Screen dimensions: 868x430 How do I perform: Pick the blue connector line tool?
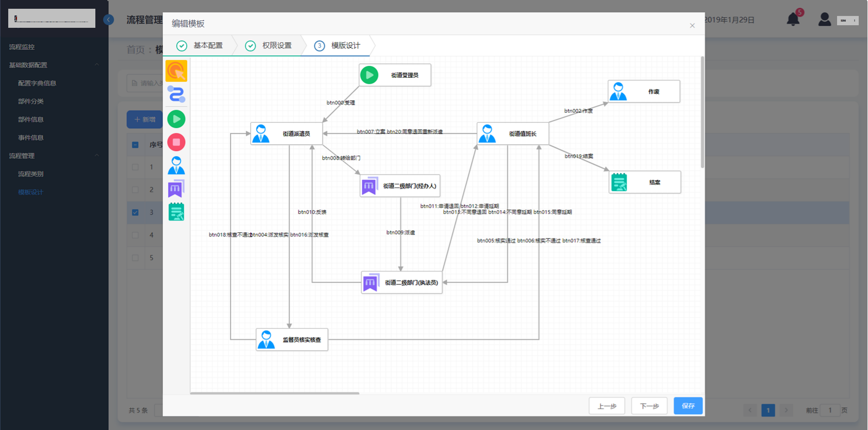pos(176,95)
